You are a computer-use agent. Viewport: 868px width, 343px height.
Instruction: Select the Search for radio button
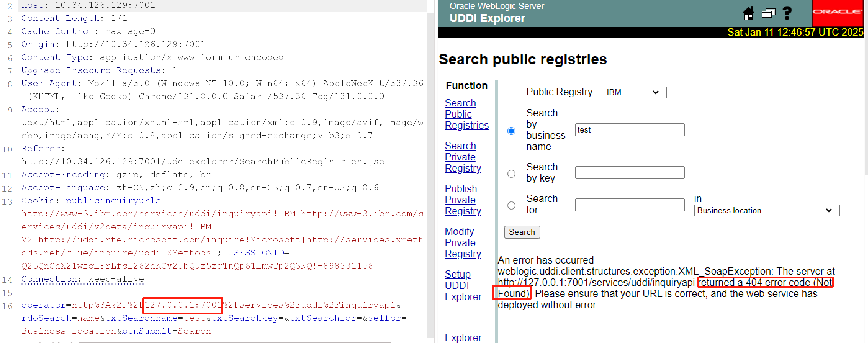(x=511, y=205)
